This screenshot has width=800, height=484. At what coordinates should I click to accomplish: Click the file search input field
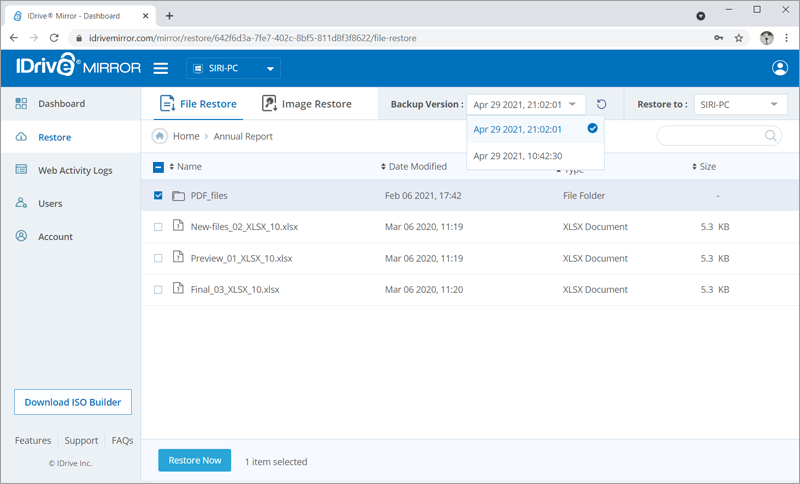[710, 136]
